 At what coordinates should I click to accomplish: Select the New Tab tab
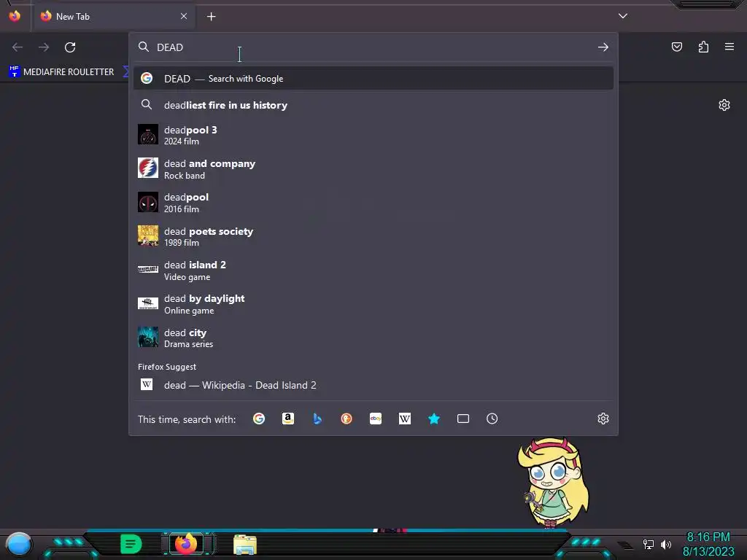(114, 16)
